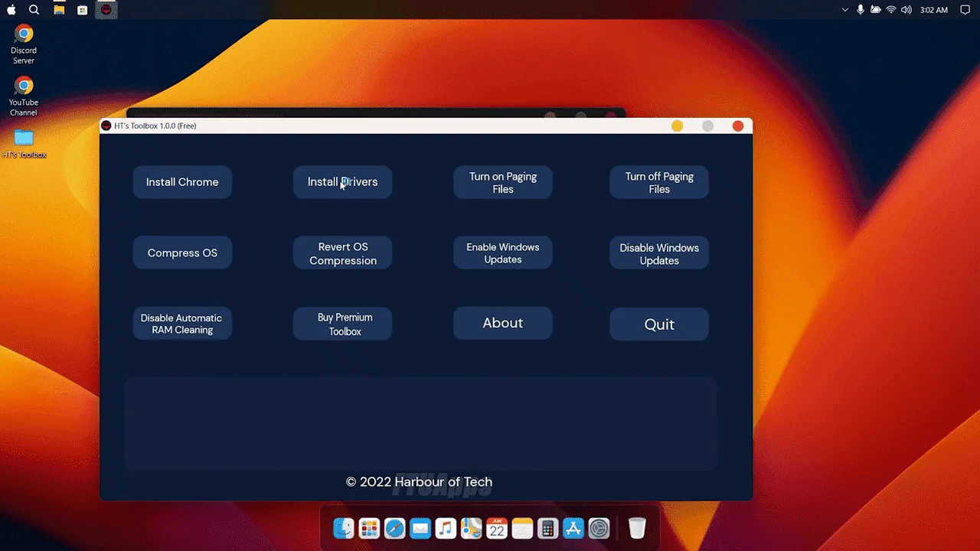Click the Install Drivers button
980x551 pixels.
(342, 182)
